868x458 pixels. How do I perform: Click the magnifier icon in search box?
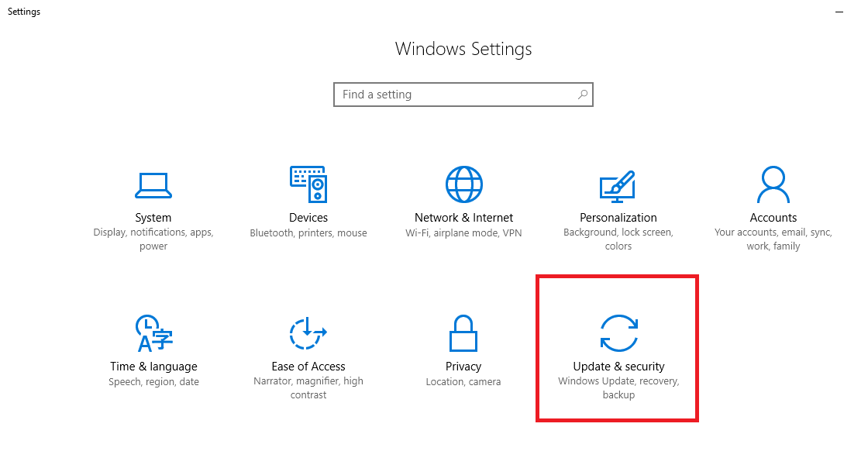(582, 95)
